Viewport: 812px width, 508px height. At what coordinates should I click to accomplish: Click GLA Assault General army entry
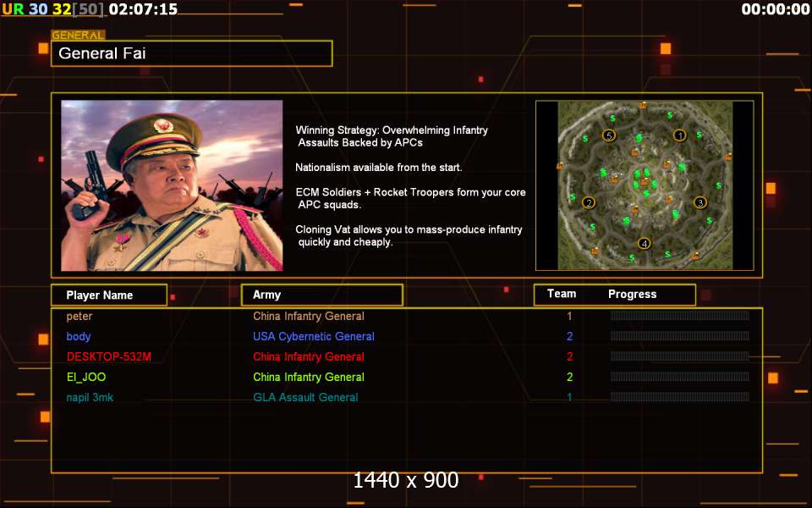(305, 398)
